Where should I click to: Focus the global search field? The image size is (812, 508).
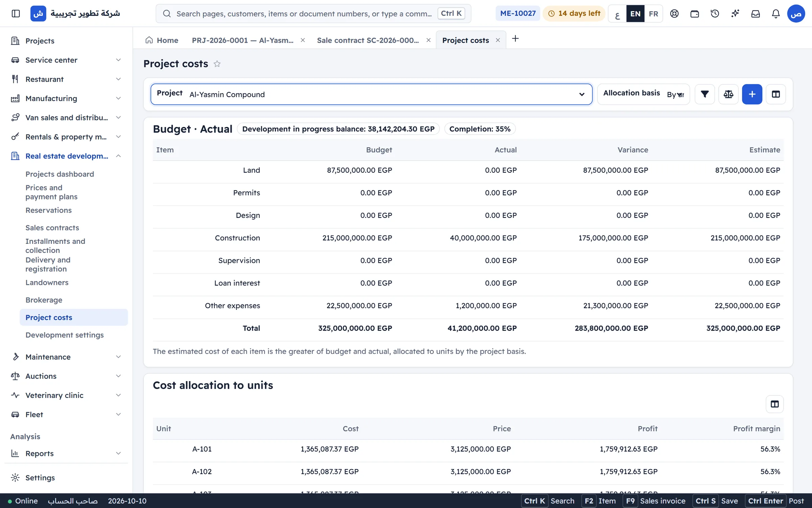[313, 14]
